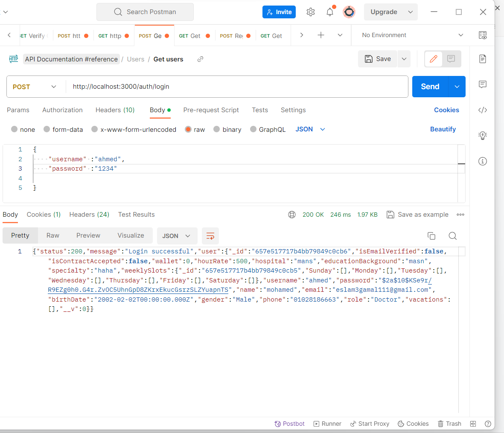Open the Documentation icon in right sidebar
This screenshot has width=504, height=433.
click(x=483, y=59)
